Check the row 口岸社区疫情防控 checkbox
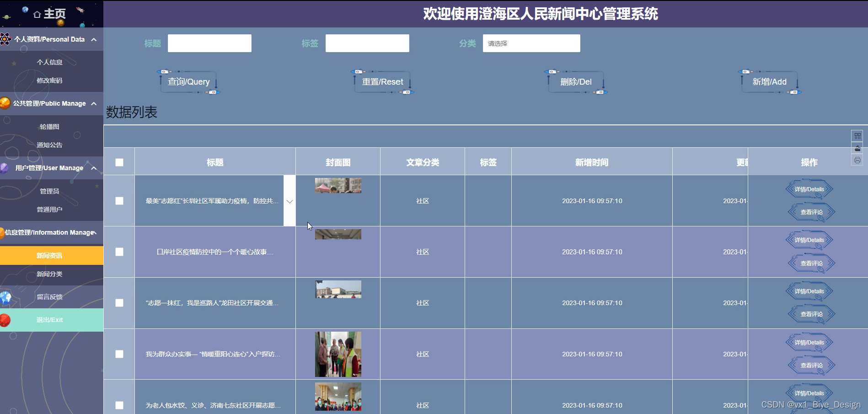 tap(119, 252)
